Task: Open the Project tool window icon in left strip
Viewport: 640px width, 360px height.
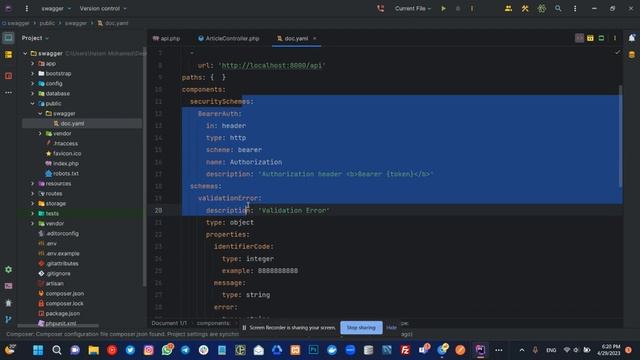Action: coord(8,38)
